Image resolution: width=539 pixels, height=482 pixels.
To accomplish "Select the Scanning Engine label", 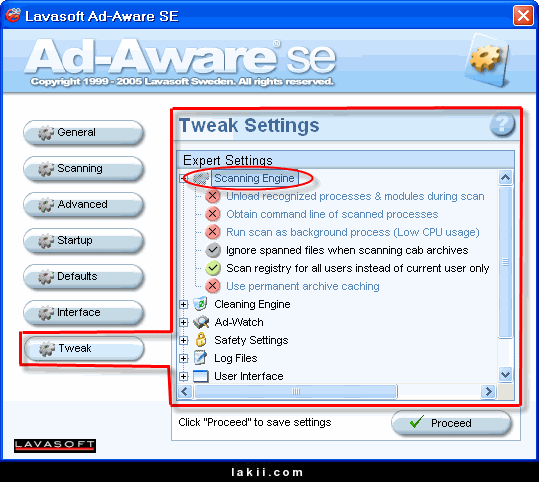I will [254, 178].
